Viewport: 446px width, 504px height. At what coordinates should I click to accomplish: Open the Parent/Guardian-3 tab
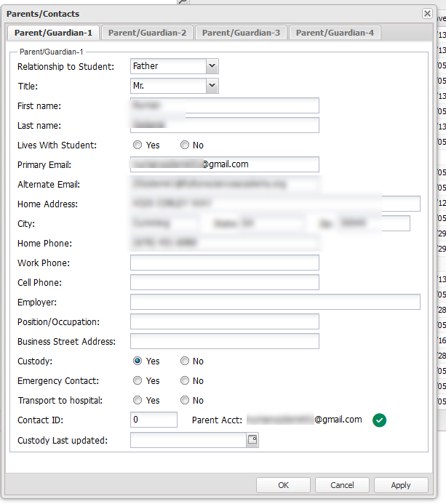241,33
